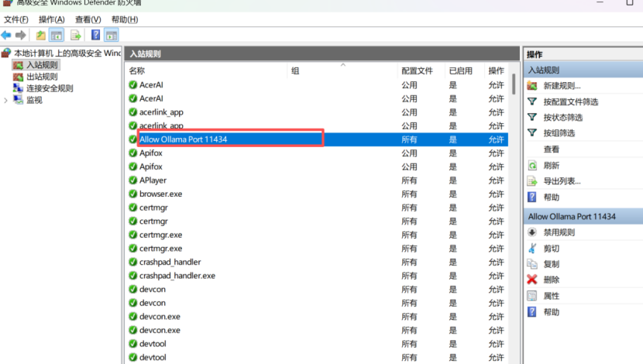Click 查看 in the actions pane
Image resolution: width=643 pixels, height=364 pixels.
click(551, 149)
